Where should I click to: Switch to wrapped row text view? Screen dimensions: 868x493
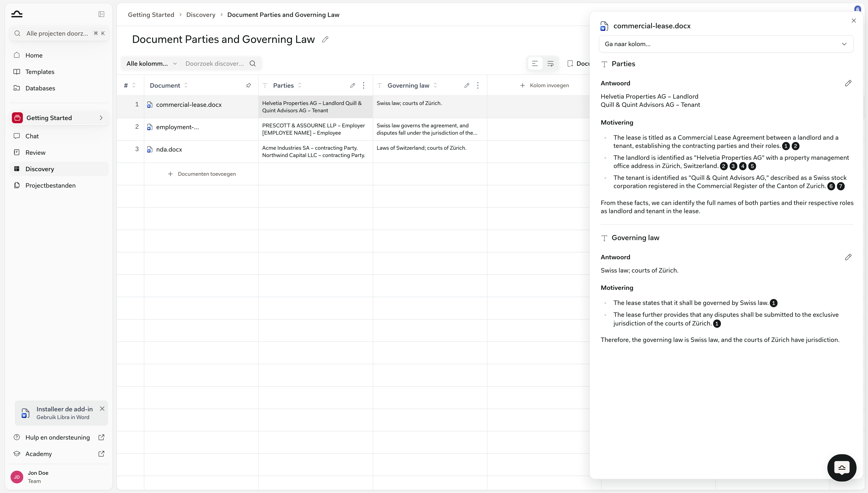tap(550, 64)
